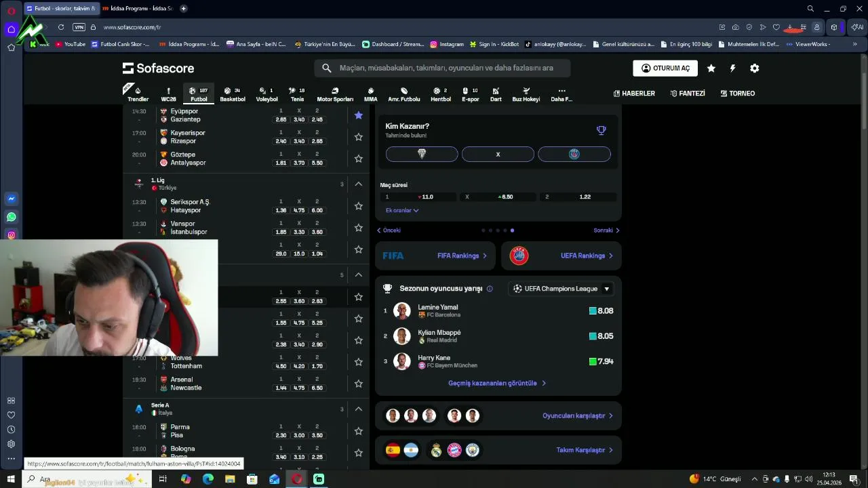Pick the draw X prediction button
The height and width of the screenshot is (488, 868).
coord(498,155)
